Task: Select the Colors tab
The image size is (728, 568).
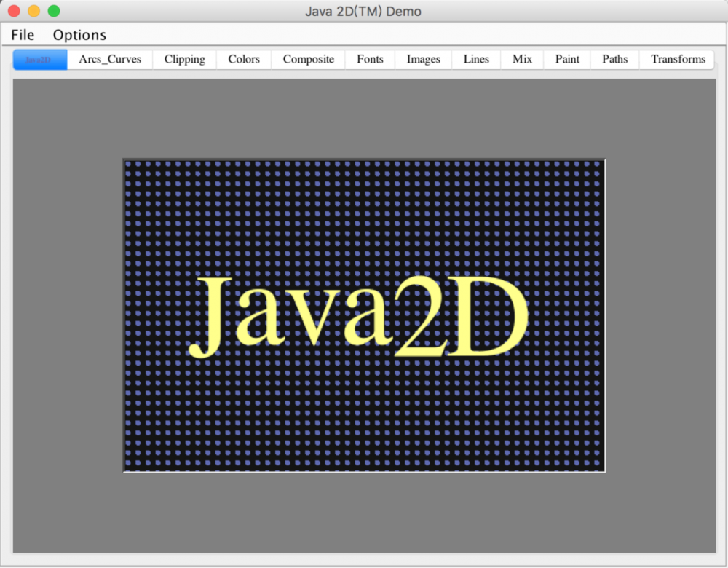Action: click(x=243, y=59)
